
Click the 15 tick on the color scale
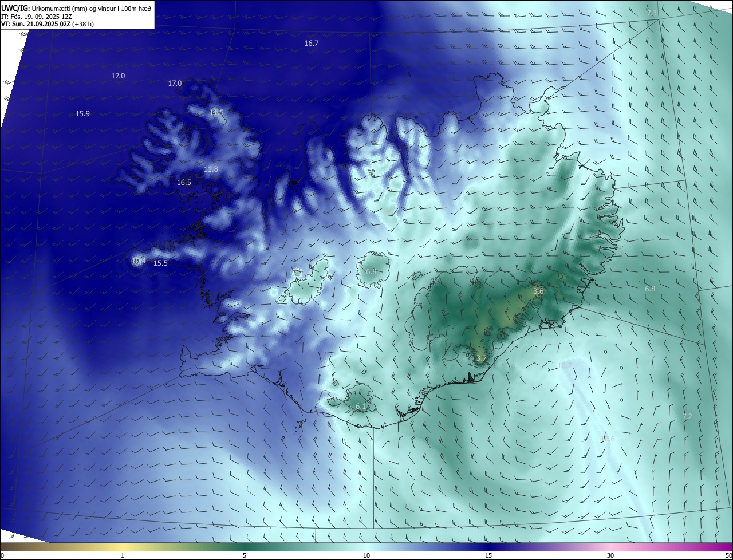point(488,556)
